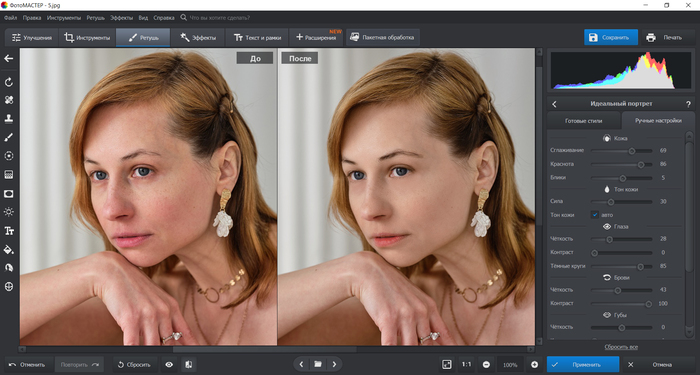The height and width of the screenshot is (375, 700).
Task: Collapse Идеальный портрет panel with back chevron
Action: [x=554, y=104]
